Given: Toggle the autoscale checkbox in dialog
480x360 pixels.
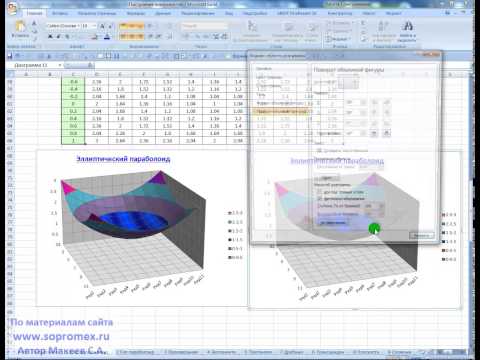Looking at the screenshot, I should tap(319, 199).
